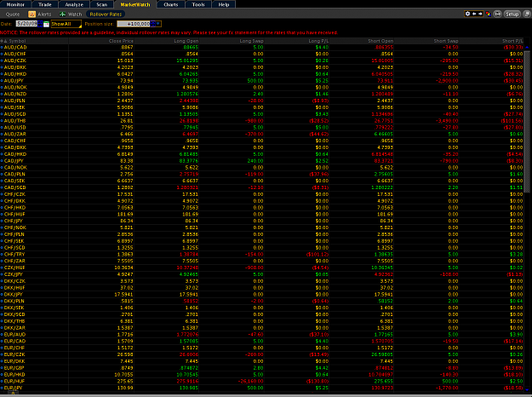This screenshot has width=532, height=397.
Task: Click the colored link squares icon
Action: point(488,14)
